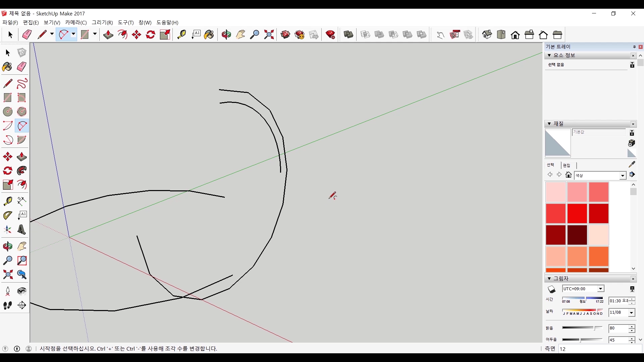Select the Eraser tool in top toolbar
The width and height of the screenshot is (644, 362).
[27, 35]
